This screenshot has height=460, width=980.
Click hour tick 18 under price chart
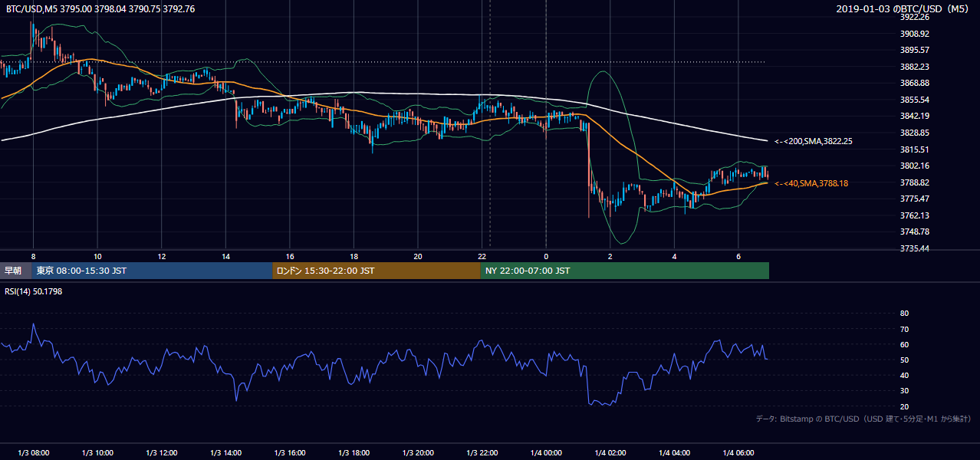click(x=354, y=256)
